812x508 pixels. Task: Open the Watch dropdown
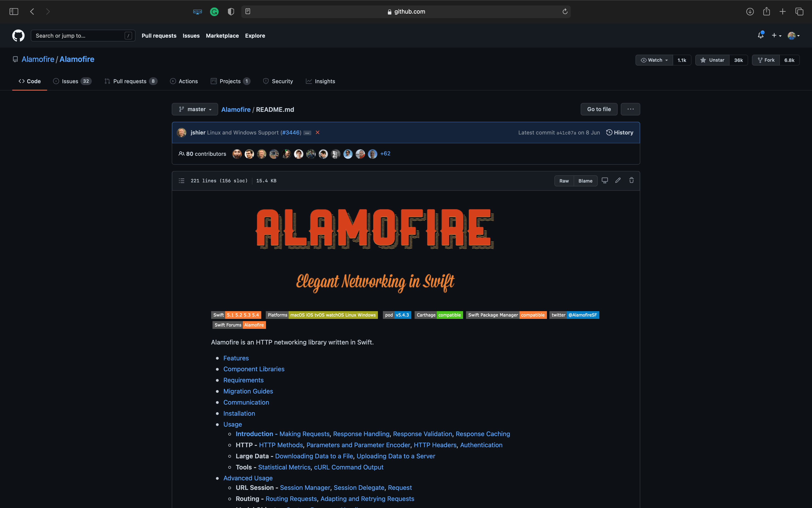click(654, 60)
